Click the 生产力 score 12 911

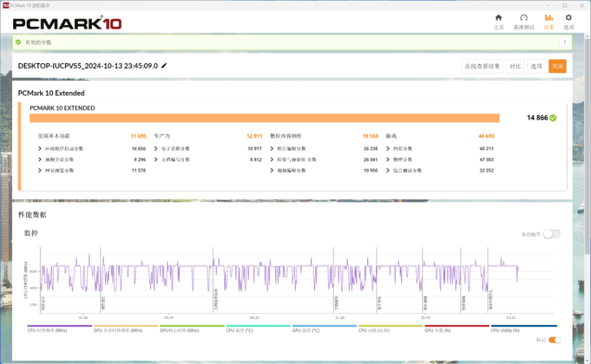click(254, 136)
